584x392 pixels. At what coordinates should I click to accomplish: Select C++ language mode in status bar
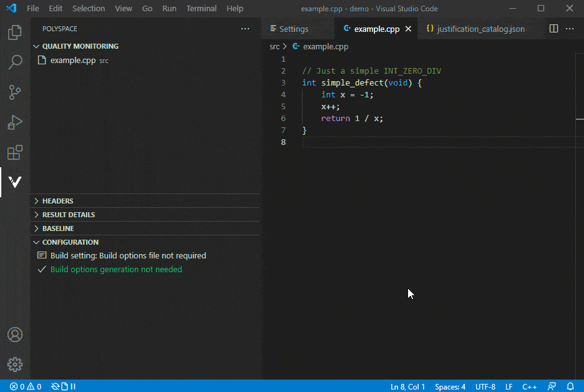point(529,386)
